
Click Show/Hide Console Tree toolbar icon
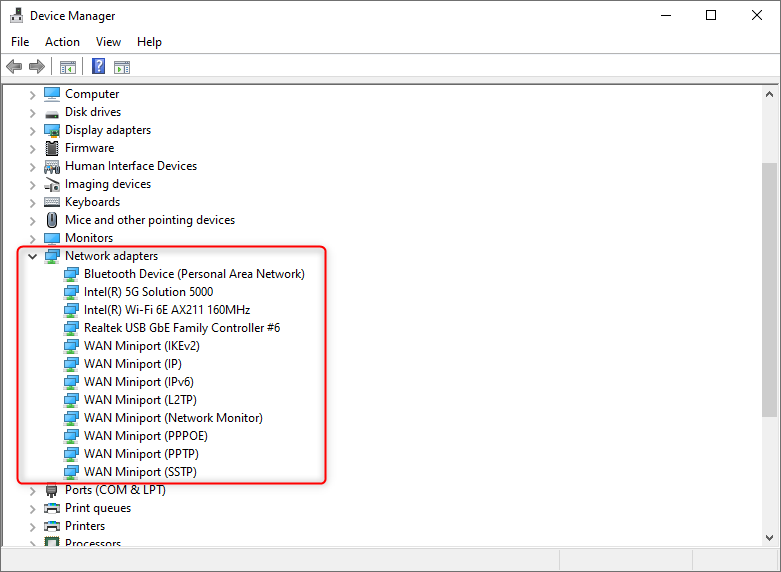(68, 67)
